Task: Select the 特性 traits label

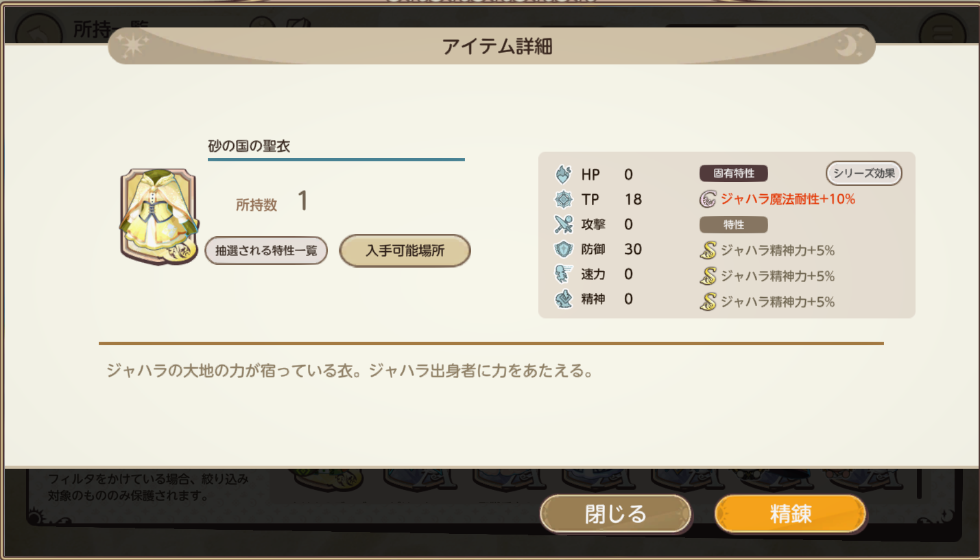Action: coord(733,224)
